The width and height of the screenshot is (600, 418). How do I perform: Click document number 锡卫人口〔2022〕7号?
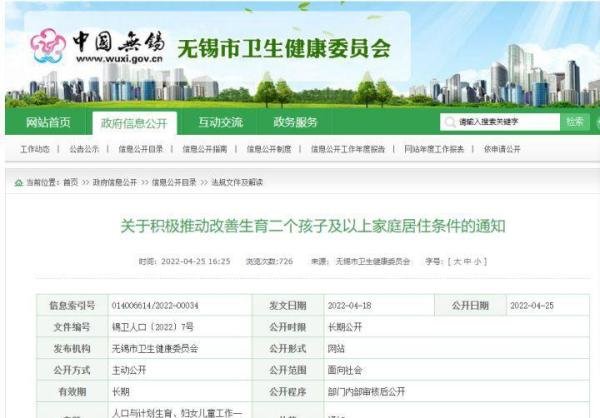point(153,327)
